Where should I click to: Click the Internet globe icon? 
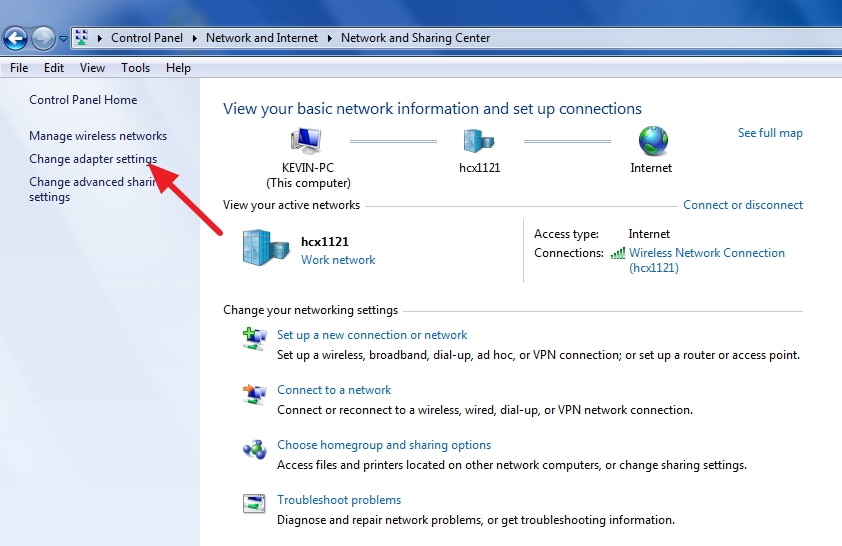pyautogui.click(x=653, y=141)
